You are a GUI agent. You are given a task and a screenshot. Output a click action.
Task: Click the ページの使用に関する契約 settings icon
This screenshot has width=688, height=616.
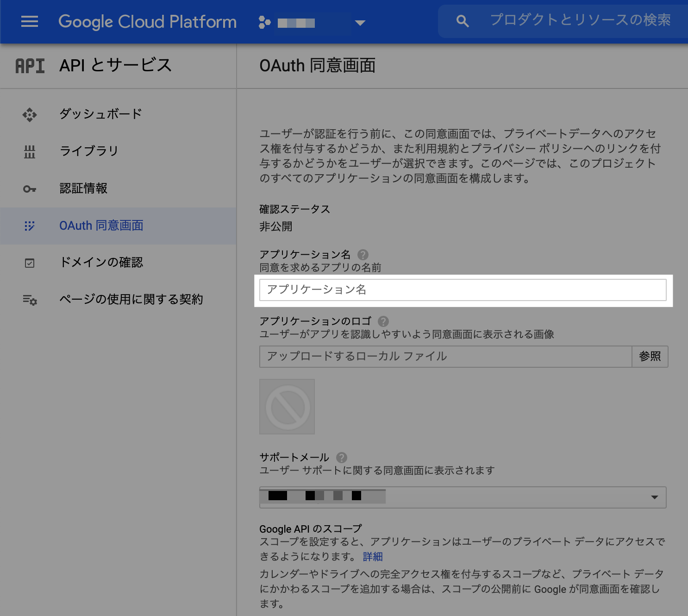point(30,300)
